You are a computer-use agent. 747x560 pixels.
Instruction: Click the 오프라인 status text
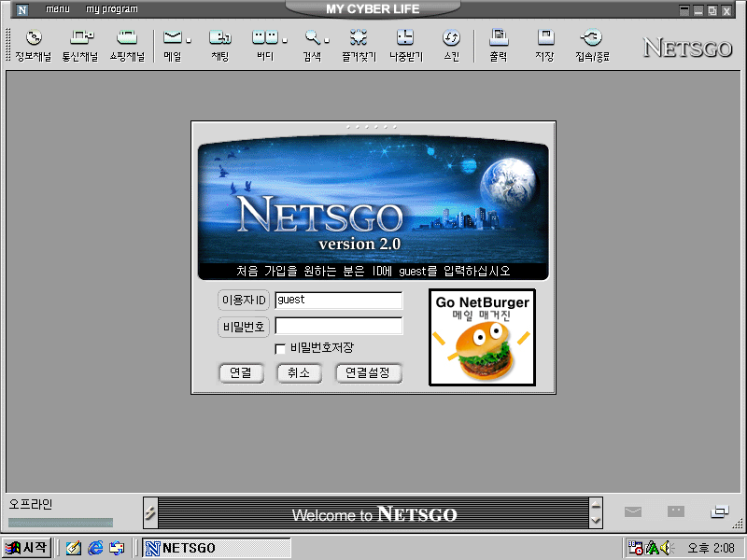(31, 504)
